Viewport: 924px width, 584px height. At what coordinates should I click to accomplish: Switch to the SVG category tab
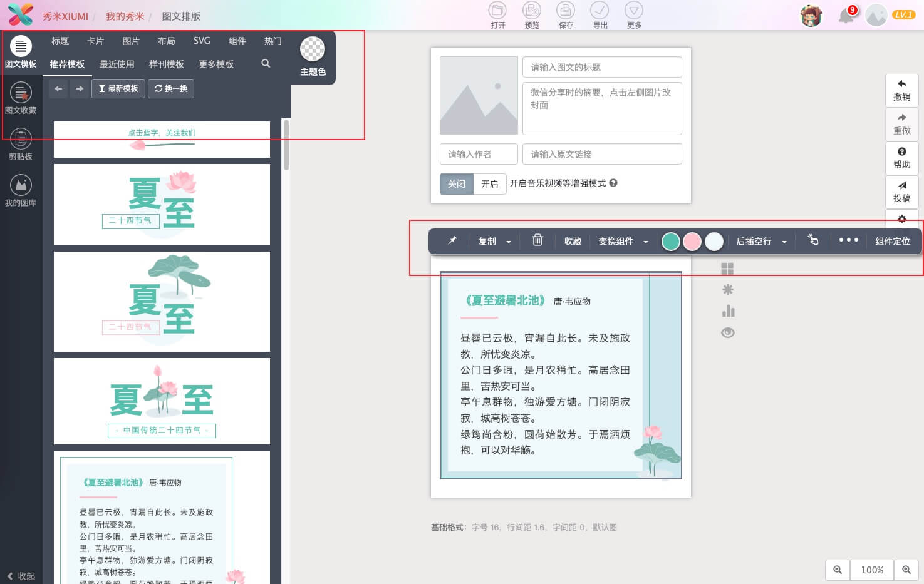pyautogui.click(x=202, y=41)
